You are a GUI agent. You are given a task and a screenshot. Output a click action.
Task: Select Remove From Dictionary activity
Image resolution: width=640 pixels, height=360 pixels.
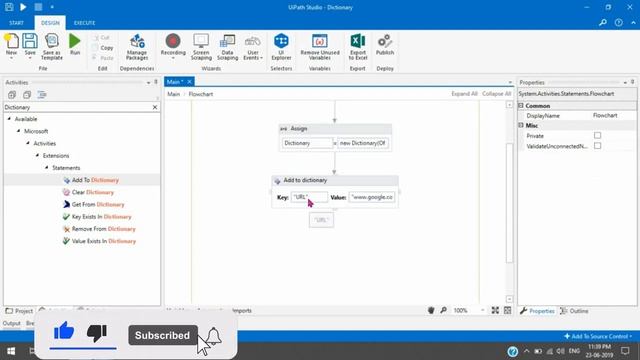pyautogui.click(x=99, y=229)
